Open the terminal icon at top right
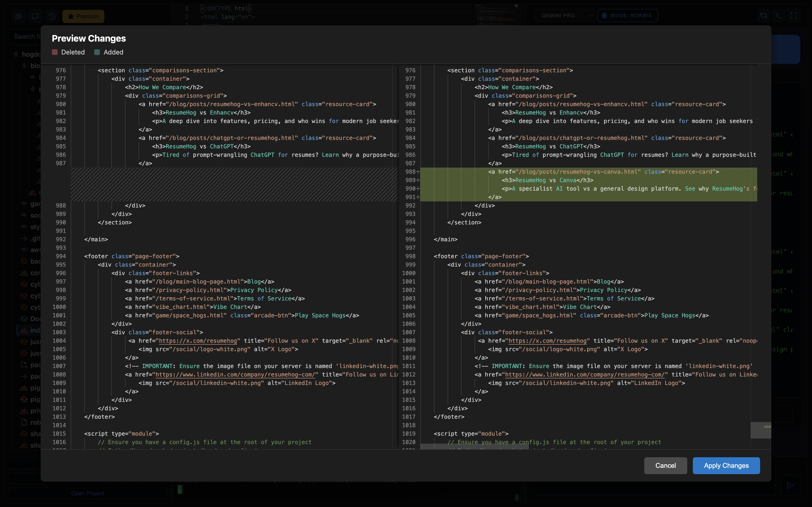The height and width of the screenshot is (507, 812). (778, 15)
